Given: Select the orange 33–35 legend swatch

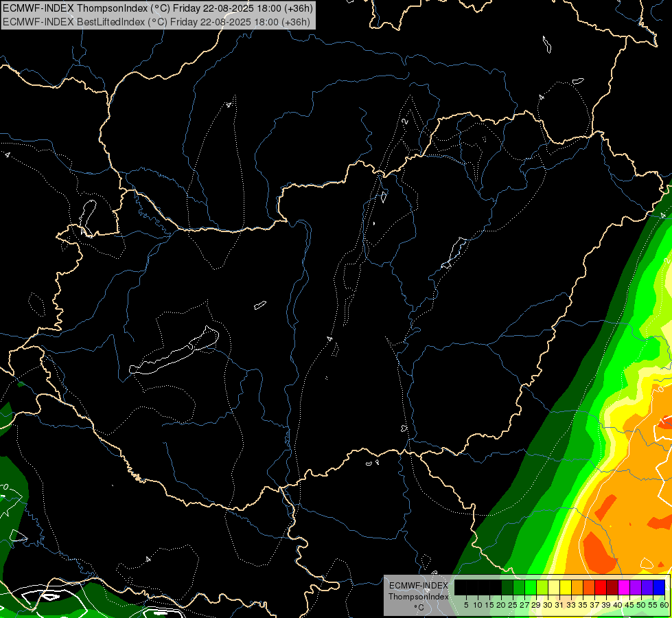Looking at the screenshot, I should [577, 588].
